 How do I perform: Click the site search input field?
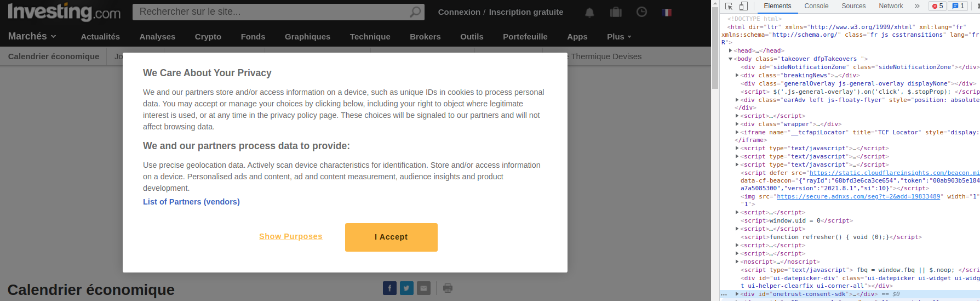click(x=271, y=12)
